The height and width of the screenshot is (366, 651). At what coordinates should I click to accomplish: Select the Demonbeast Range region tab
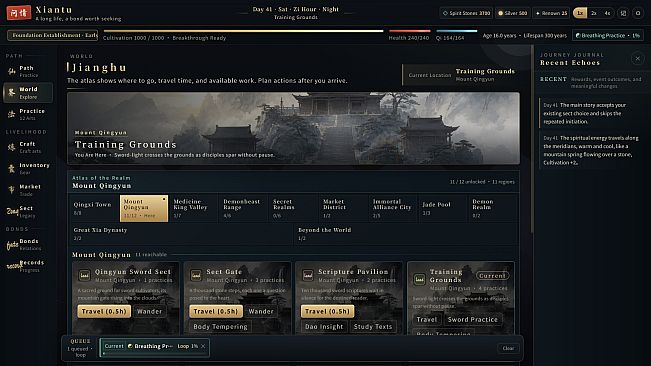[x=243, y=208]
